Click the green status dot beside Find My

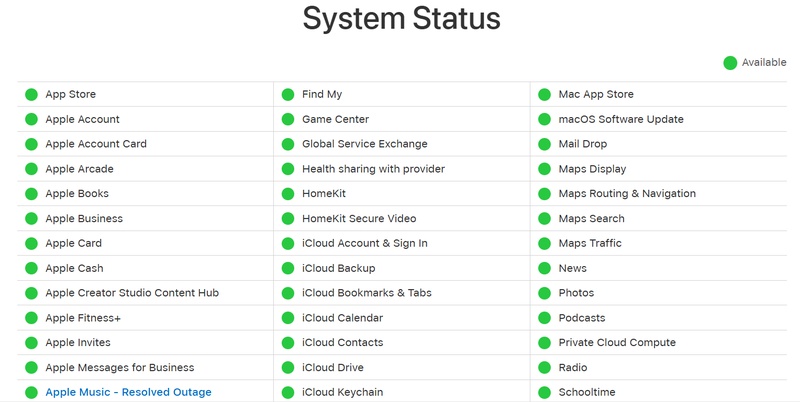coord(288,94)
